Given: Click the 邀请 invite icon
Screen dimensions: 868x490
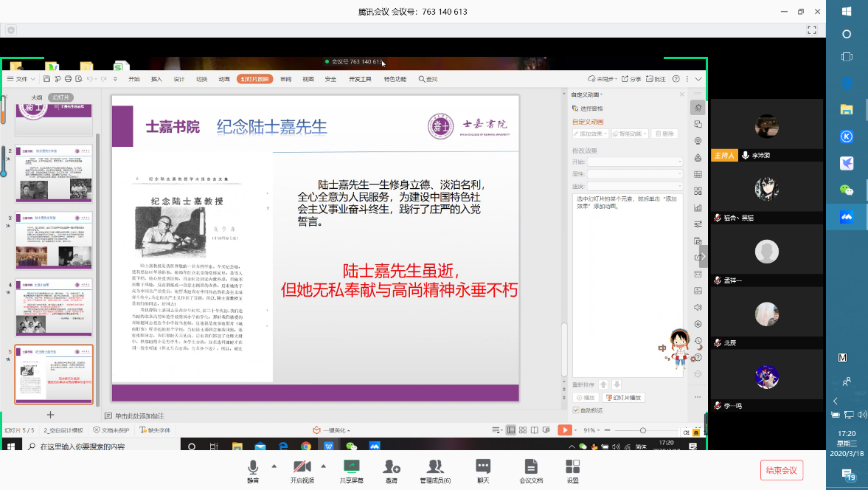Looking at the screenshot, I should click(391, 471).
